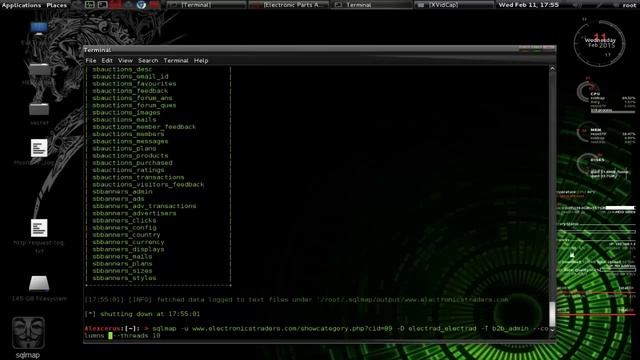Click the Terminal window title bar

point(319,49)
